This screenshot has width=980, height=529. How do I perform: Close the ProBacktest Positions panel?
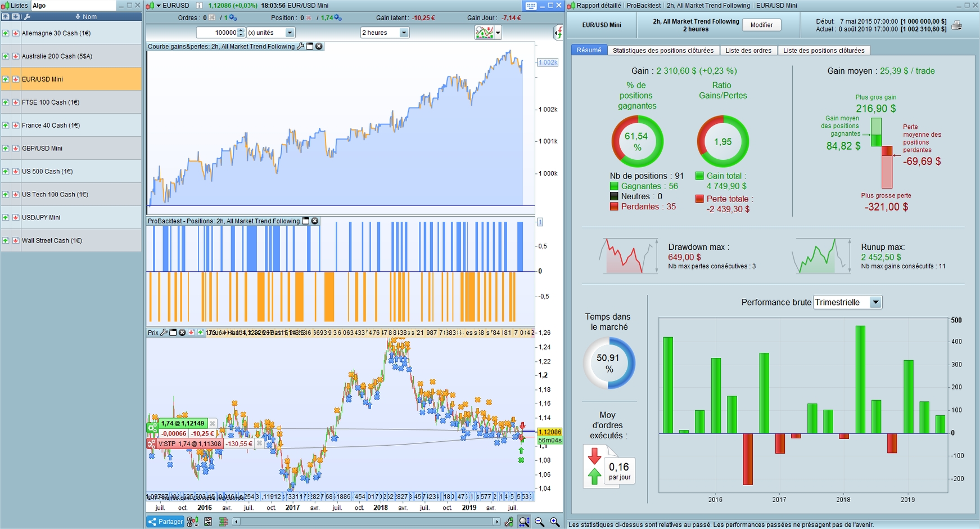click(x=315, y=221)
